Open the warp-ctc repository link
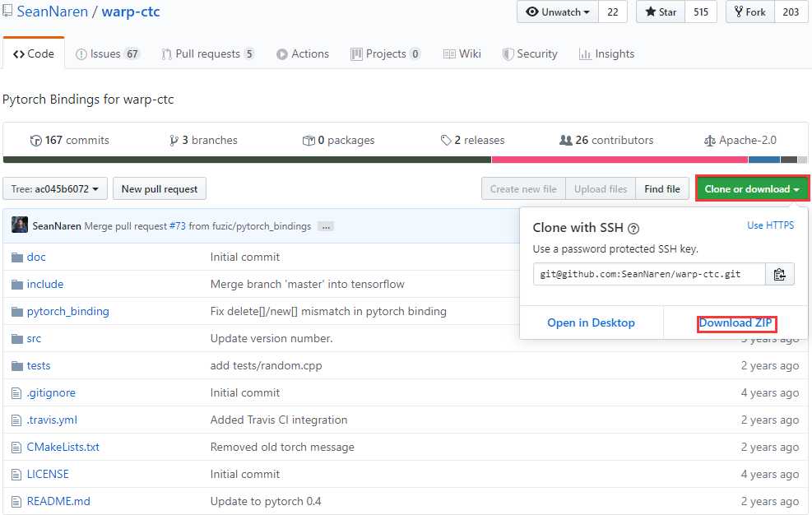This screenshot has width=812, height=515. pos(131,12)
